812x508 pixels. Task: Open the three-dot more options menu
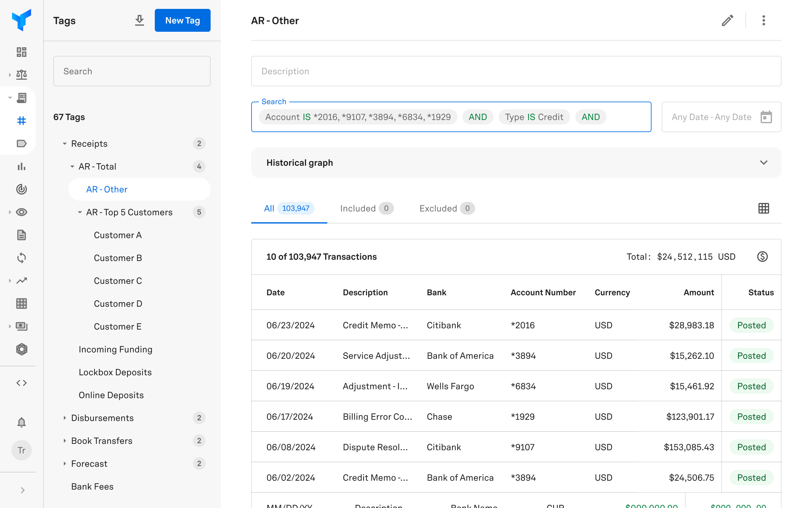point(764,21)
